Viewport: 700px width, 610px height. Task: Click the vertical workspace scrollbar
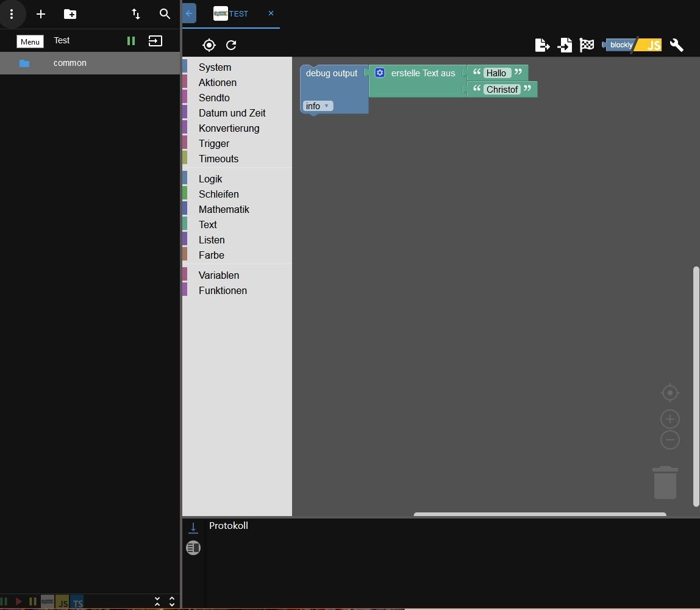click(x=696, y=386)
